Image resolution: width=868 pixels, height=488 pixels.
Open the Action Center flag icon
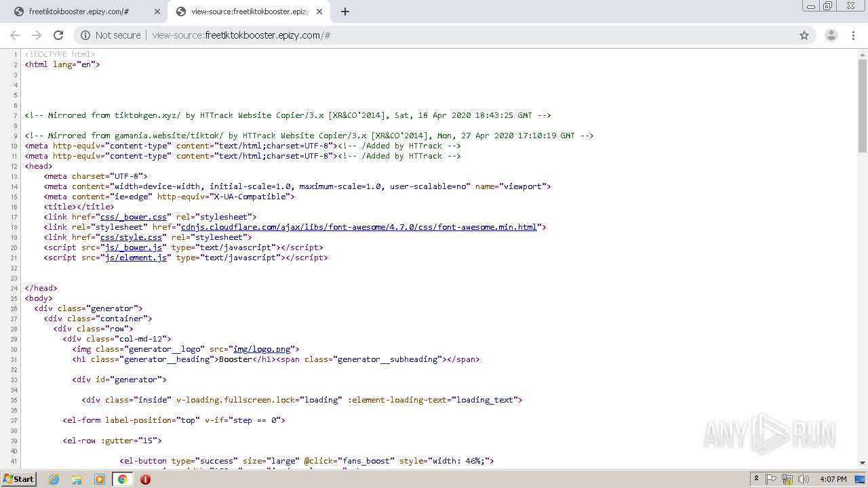(x=771, y=479)
